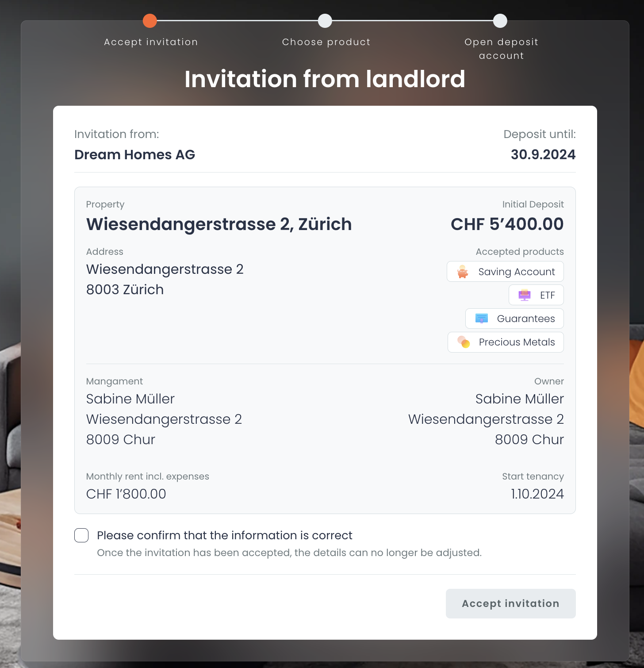Click the property name Wiesendangerstrasse 2, Zürich
The image size is (644, 668).
(x=218, y=224)
